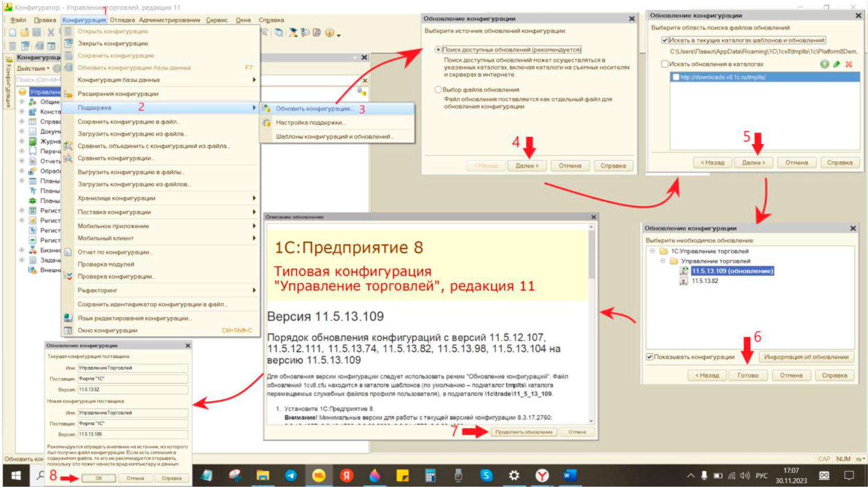
Task: Click the scissors Cut toolbar icon
Action: [51, 32]
